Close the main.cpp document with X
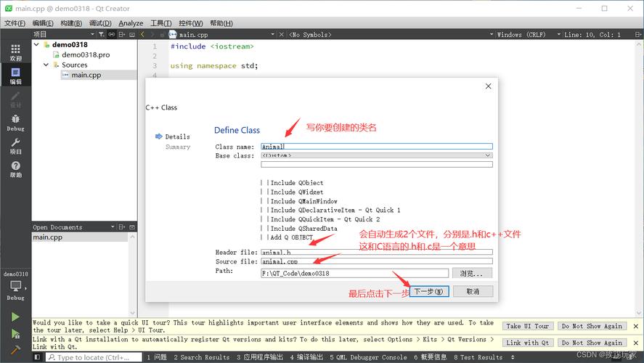 click(x=281, y=35)
